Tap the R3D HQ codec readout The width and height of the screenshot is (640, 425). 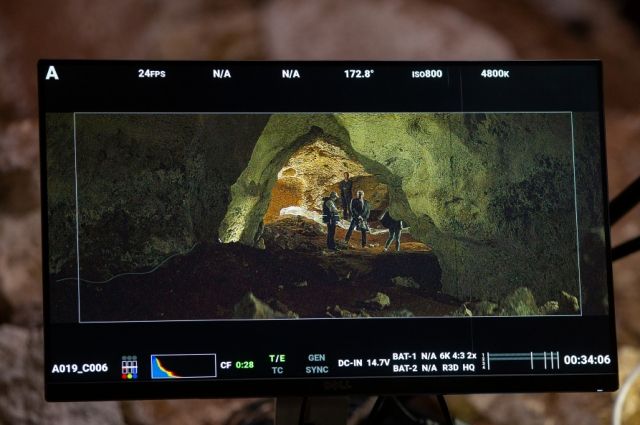click(458, 368)
